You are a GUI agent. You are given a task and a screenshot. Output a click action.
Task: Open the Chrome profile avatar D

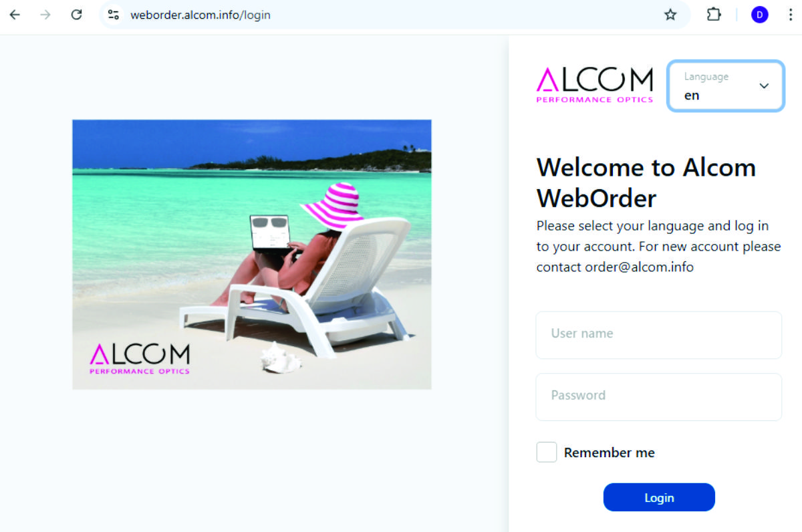pyautogui.click(x=760, y=15)
